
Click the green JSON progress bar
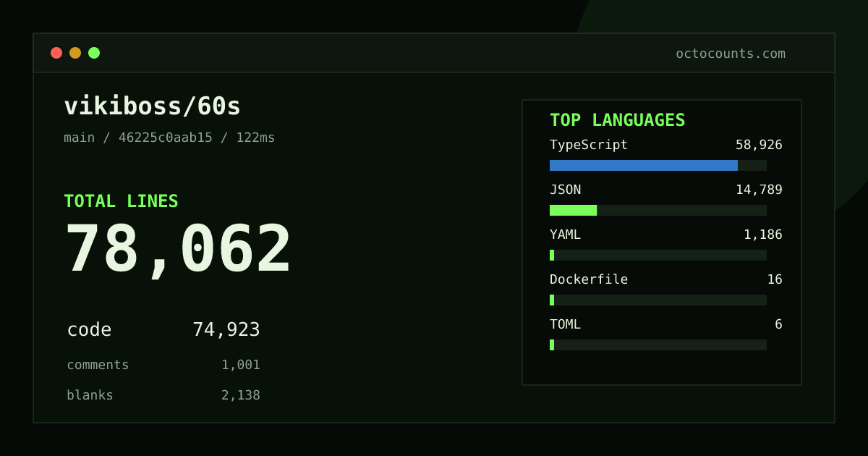[x=573, y=210]
